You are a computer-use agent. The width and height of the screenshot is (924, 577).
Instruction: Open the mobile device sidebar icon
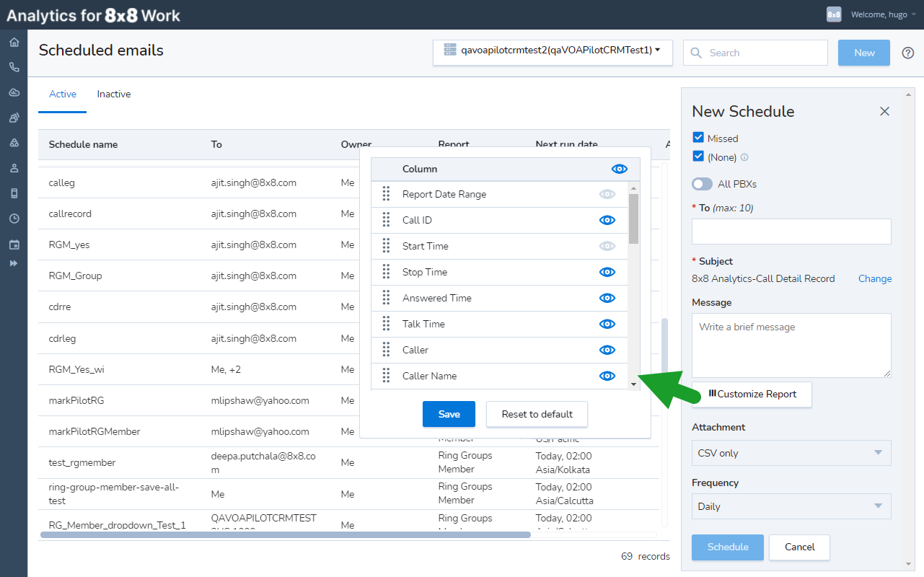click(13, 193)
